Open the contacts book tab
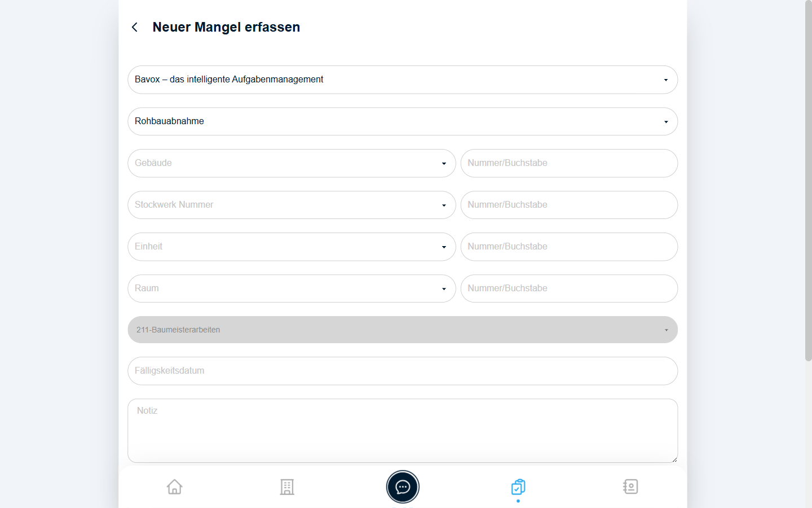Image resolution: width=812 pixels, height=508 pixels. tap(630, 487)
